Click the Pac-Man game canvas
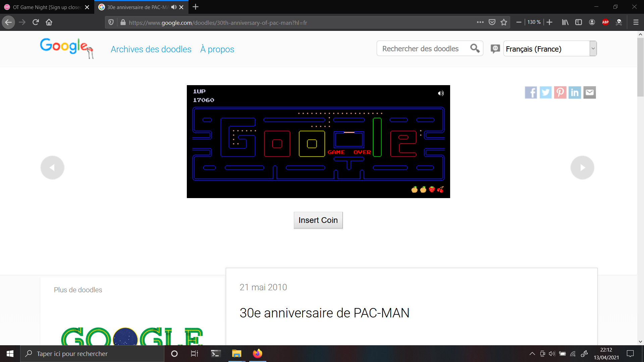644x362 pixels. click(318, 141)
